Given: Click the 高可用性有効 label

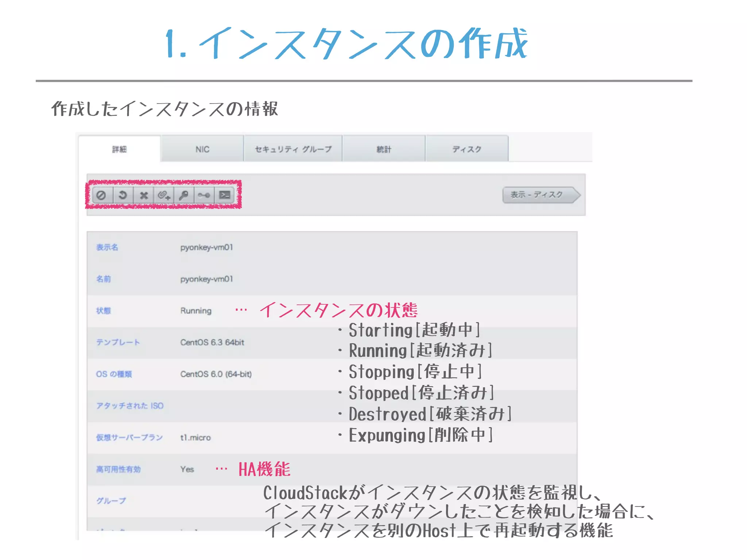Looking at the screenshot, I should (x=119, y=469).
